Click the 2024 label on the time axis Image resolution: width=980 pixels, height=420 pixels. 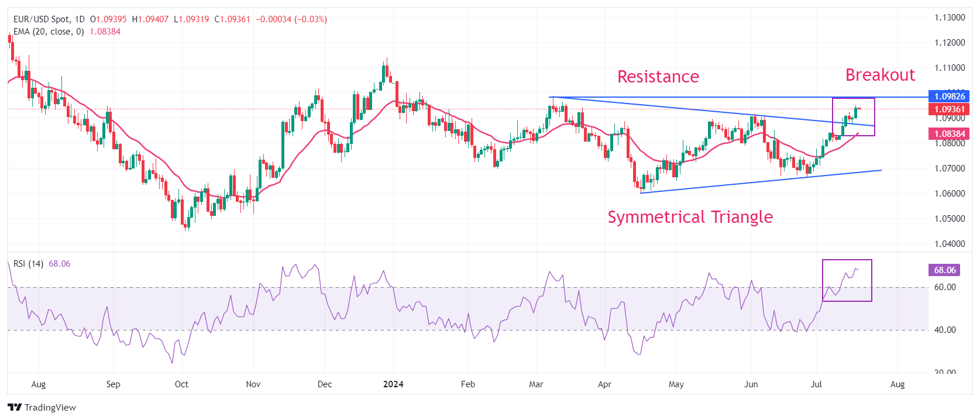coord(393,384)
